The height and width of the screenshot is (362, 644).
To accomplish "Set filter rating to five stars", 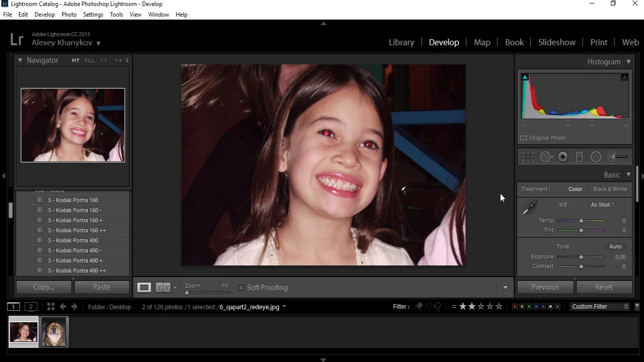I will pos(499,307).
